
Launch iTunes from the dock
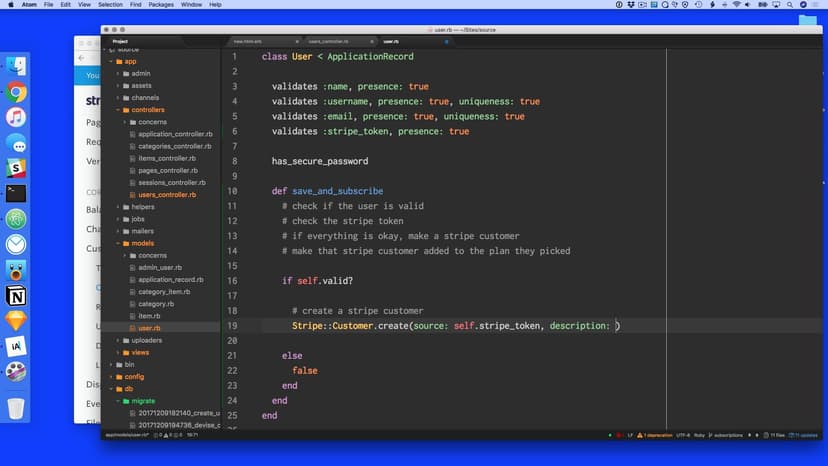16,117
